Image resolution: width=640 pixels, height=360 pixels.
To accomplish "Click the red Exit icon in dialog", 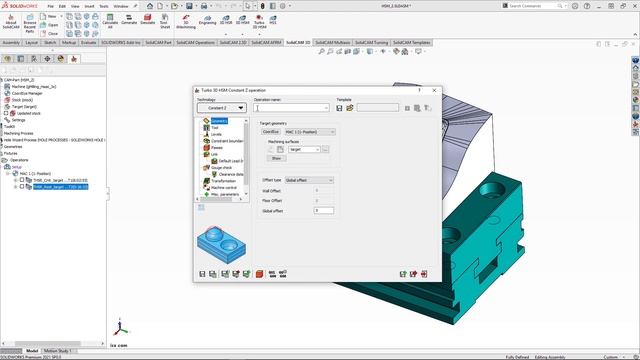I will (x=424, y=274).
